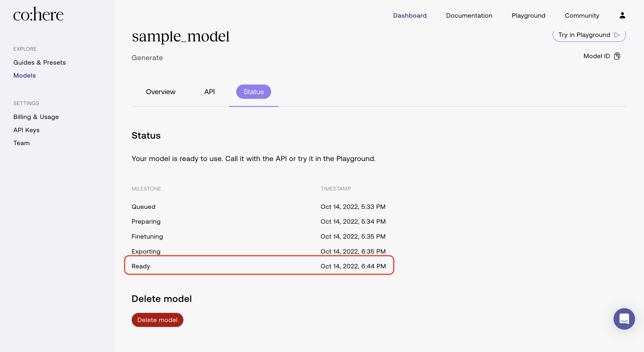644x352 pixels.
Task: Open the Documentation link
Action: pos(469,15)
